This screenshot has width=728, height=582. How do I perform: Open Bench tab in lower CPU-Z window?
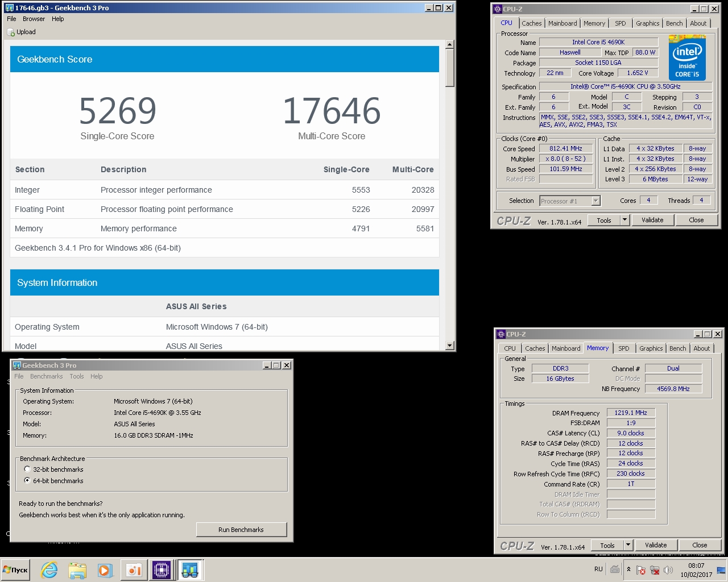678,348
